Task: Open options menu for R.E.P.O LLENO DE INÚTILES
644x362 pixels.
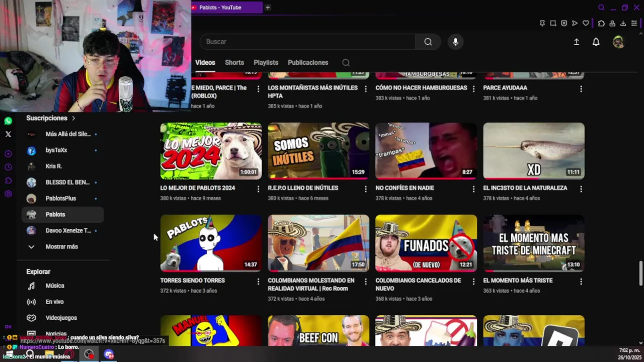Action: click(x=366, y=189)
